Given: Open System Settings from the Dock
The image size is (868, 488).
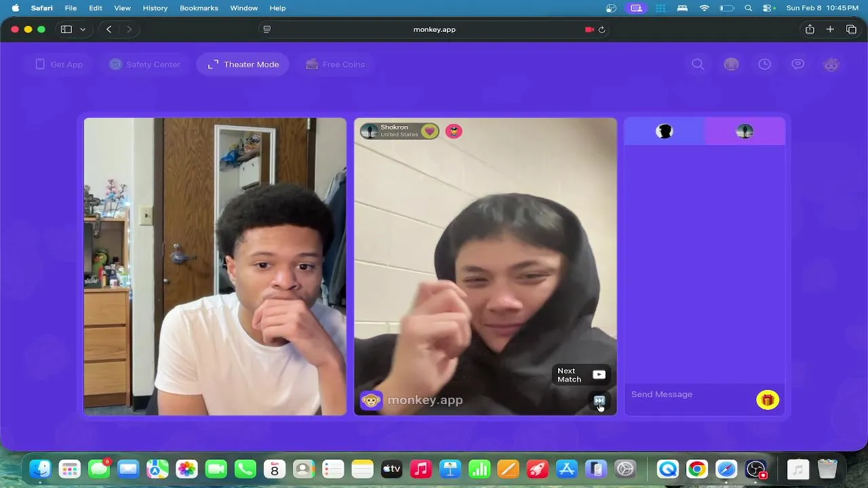Looking at the screenshot, I should 625,469.
